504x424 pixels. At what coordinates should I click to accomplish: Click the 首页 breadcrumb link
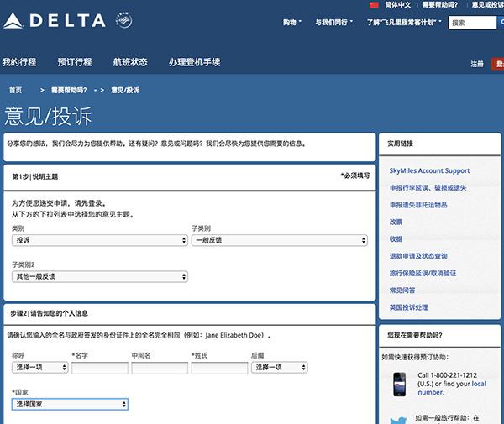(16, 89)
